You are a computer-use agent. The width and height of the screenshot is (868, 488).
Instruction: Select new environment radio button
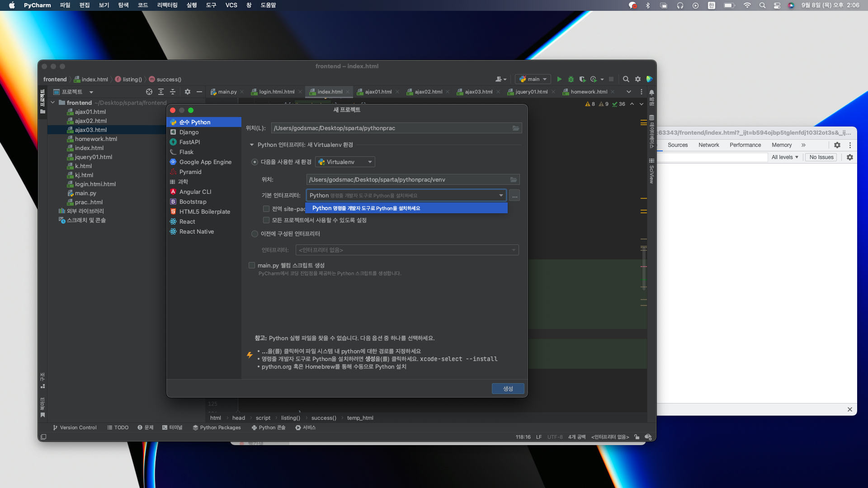coord(255,162)
